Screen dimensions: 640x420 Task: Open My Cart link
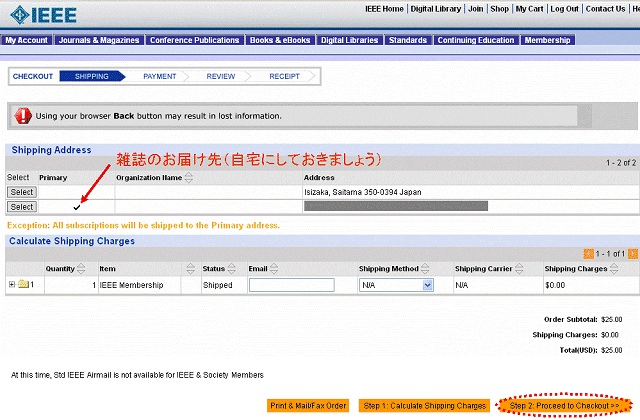click(529, 9)
